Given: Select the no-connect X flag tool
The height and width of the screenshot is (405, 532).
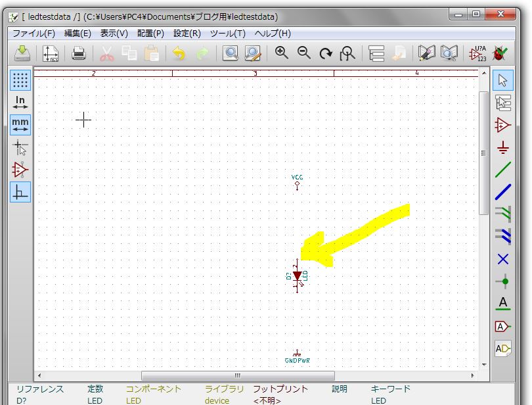Looking at the screenshot, I should [503, 259].
